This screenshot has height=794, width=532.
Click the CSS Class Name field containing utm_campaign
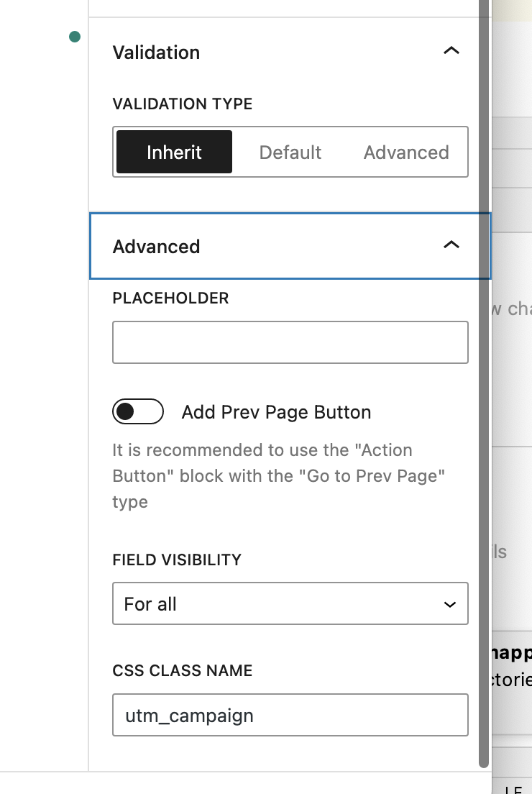click(290, 715)
